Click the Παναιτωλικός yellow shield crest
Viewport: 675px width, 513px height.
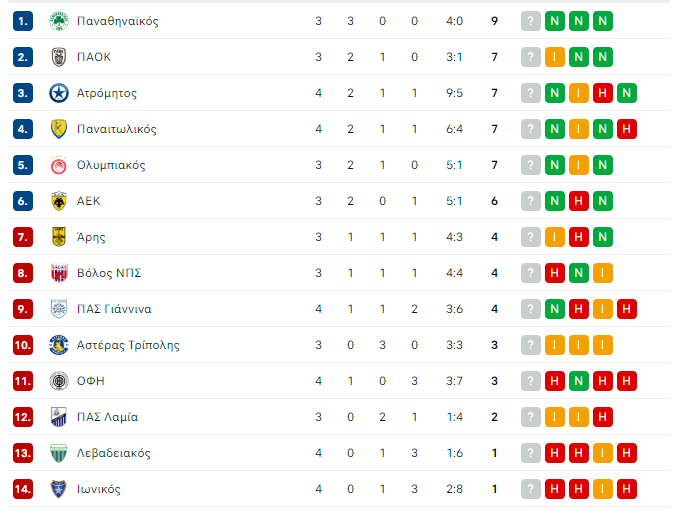pyautogui.click(x=59, y=129)
